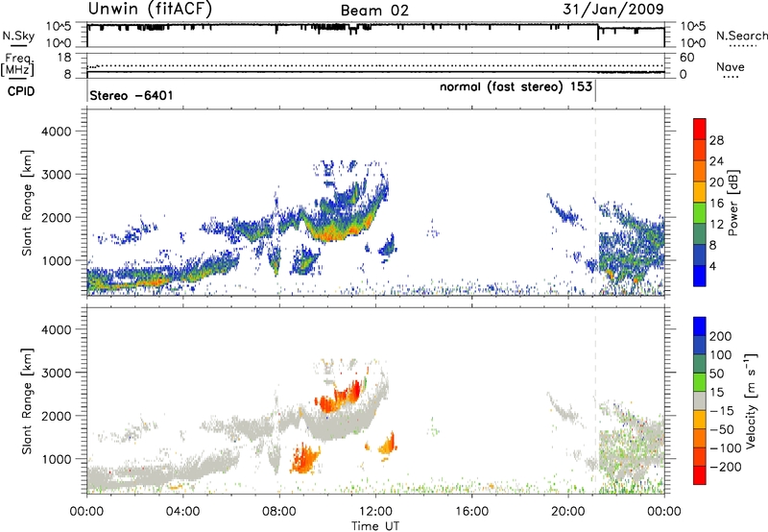Click the '60' tick on the Nave axis
Image resolution: width=768 pixels, height=532 pixels.
point(686,58)
